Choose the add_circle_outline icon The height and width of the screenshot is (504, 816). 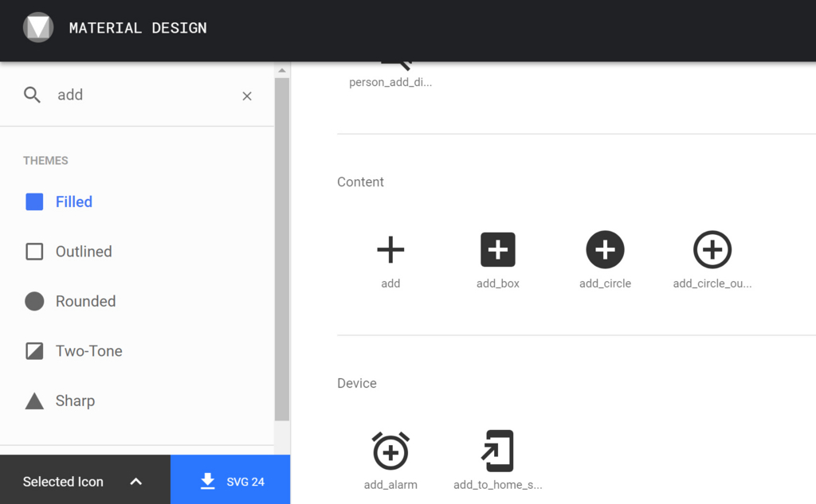coord(712,250)
